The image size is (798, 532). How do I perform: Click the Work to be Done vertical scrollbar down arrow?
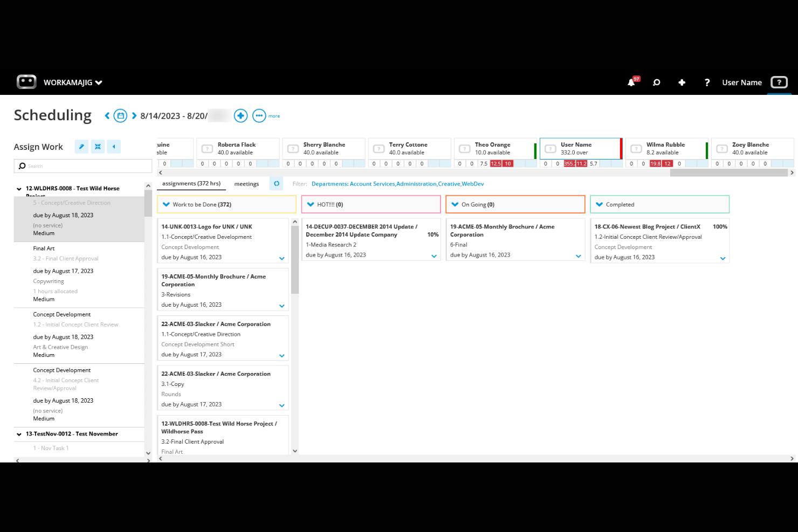point(295,451)
